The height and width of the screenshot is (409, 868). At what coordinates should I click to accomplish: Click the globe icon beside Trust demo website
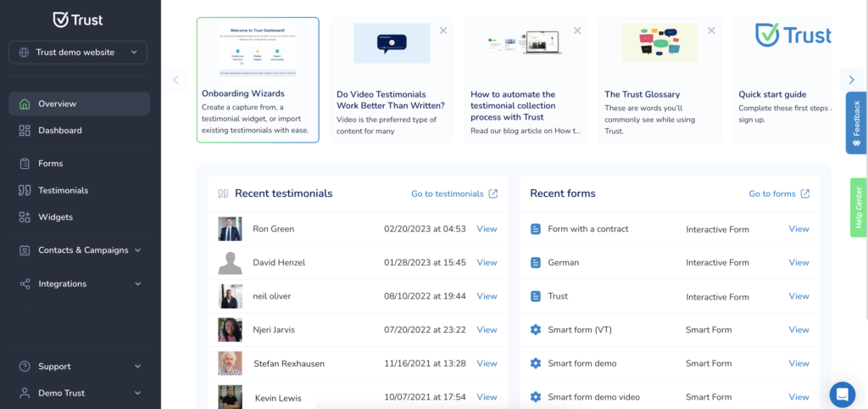[24, 53]
